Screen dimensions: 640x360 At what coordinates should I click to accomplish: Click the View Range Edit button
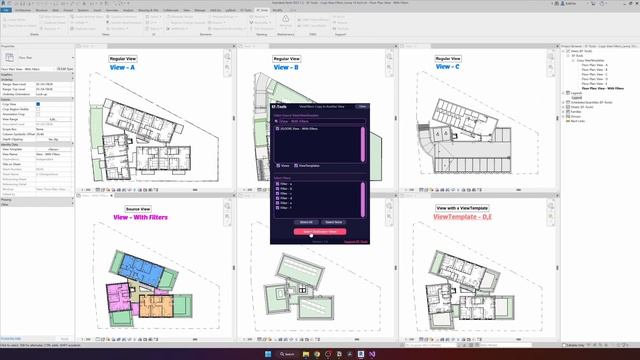click(x=53, y=119)
